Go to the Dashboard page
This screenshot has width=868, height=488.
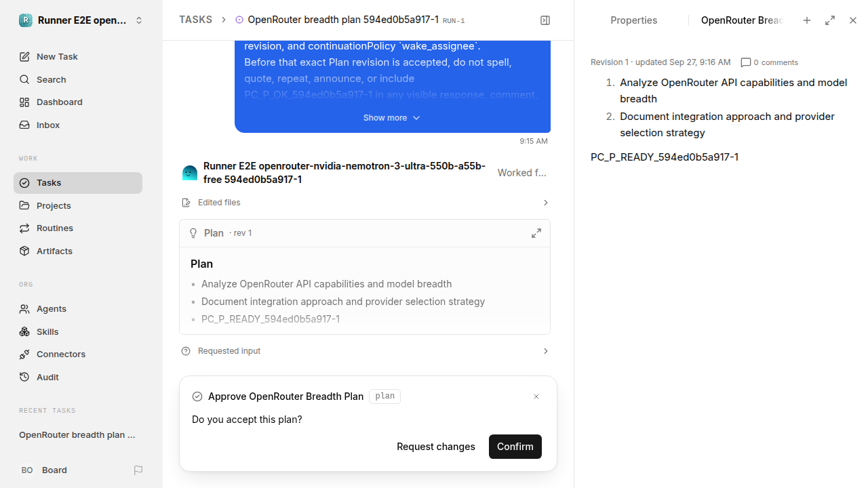78,102
